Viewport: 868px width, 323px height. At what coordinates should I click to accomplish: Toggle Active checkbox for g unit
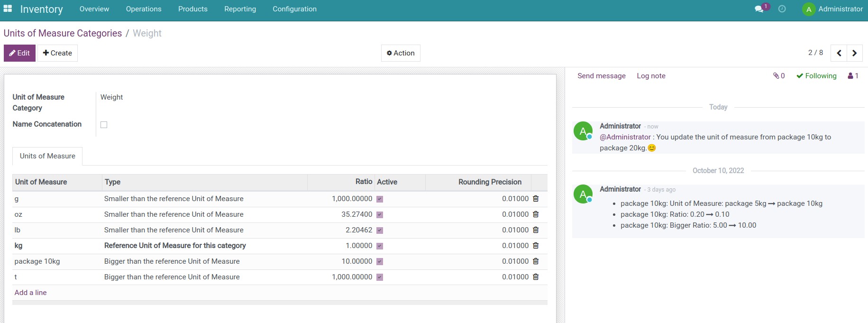[380, 199]
